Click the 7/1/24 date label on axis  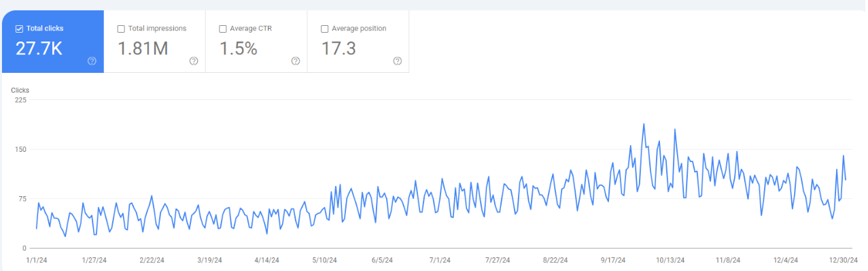coord(440,260)
